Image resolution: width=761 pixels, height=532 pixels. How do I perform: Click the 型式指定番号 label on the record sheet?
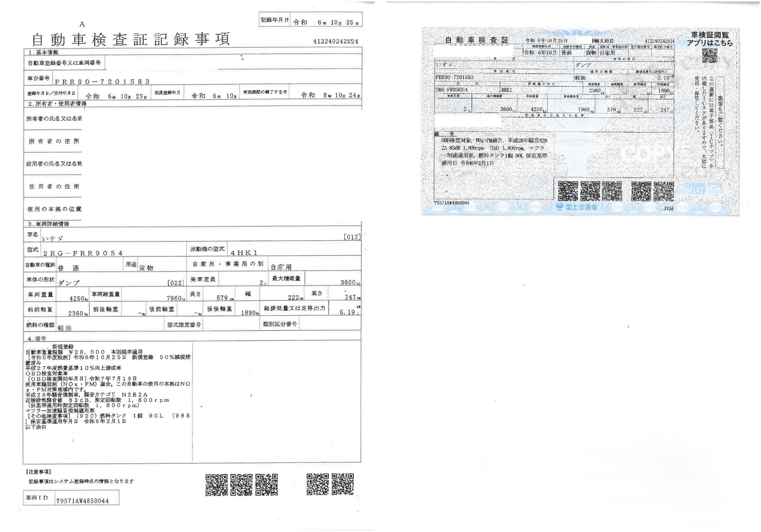pos(184,325)
